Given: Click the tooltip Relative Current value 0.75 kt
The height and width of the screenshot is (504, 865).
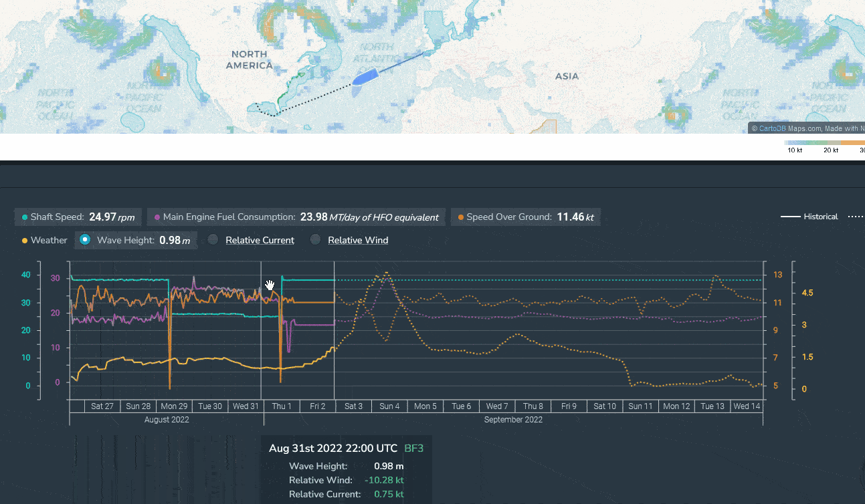Looking at the screenshot, I should click(x=389, y=494).
